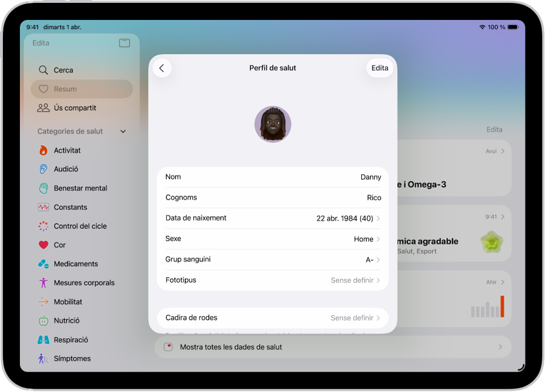This screenshot has height=392, width=546.
Task: Open the Audició category label
Action: [x=66, y=169]
